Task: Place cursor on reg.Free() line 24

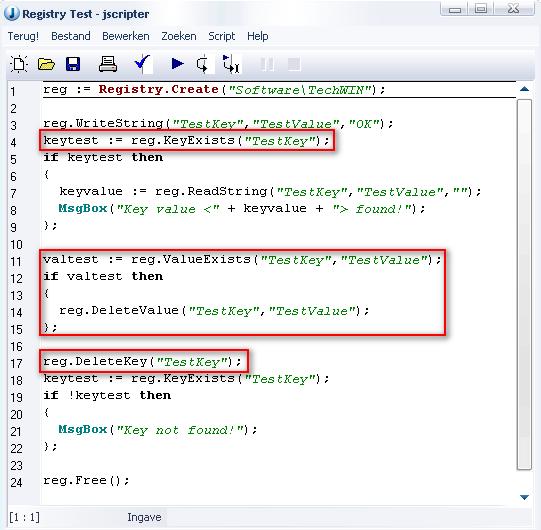Action: pyautogui.click(x=86, y=481)
